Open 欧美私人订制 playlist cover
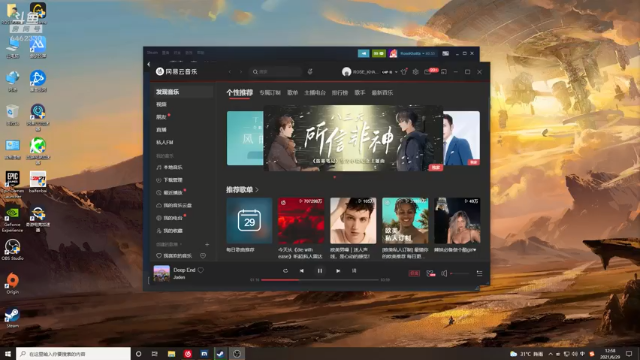Screen dimensions: 640x360 click(405, 221)
